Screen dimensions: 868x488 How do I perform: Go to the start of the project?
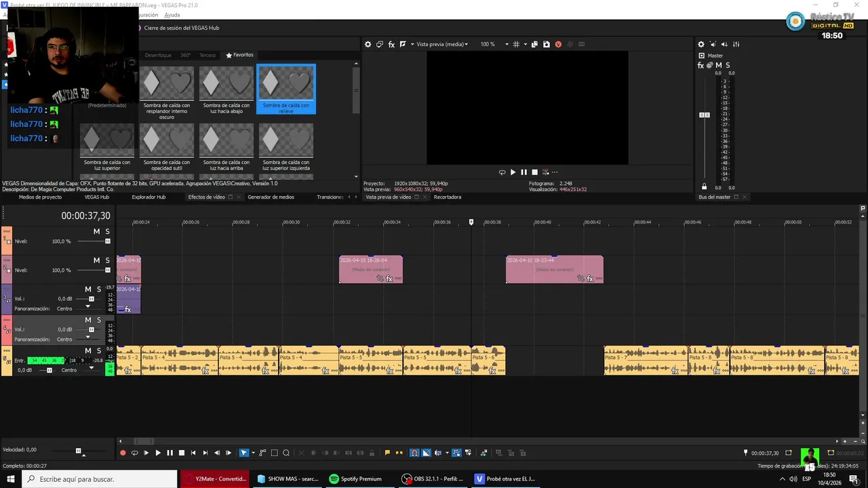pyautogui.click(x=193, y=453)
